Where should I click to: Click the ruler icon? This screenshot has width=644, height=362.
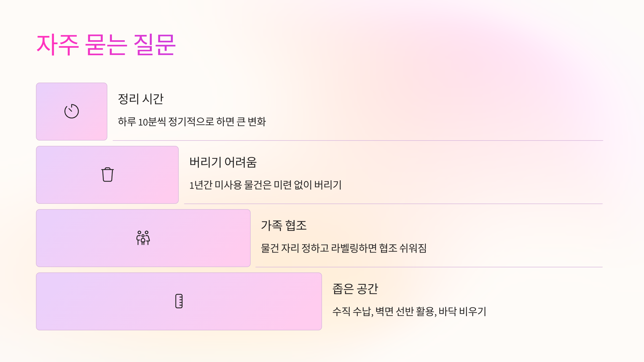179,301
